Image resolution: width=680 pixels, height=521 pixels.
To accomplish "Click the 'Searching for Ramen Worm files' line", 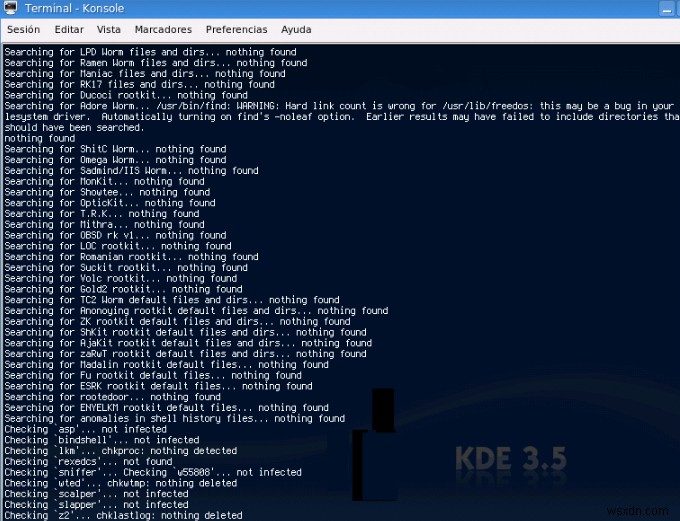I will point(156,63).
